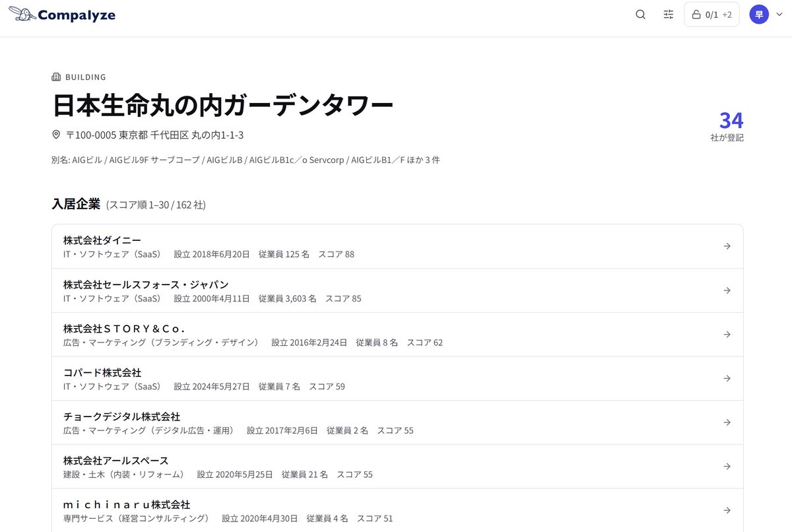
Task: Open search with the magnifier icon
Action: click(x=640, y=15)
